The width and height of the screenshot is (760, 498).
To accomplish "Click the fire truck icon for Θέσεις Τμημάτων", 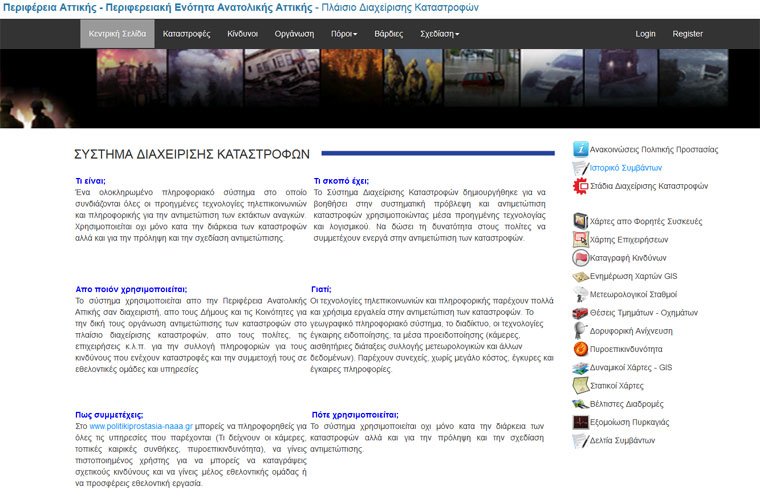I will [580, 312].
